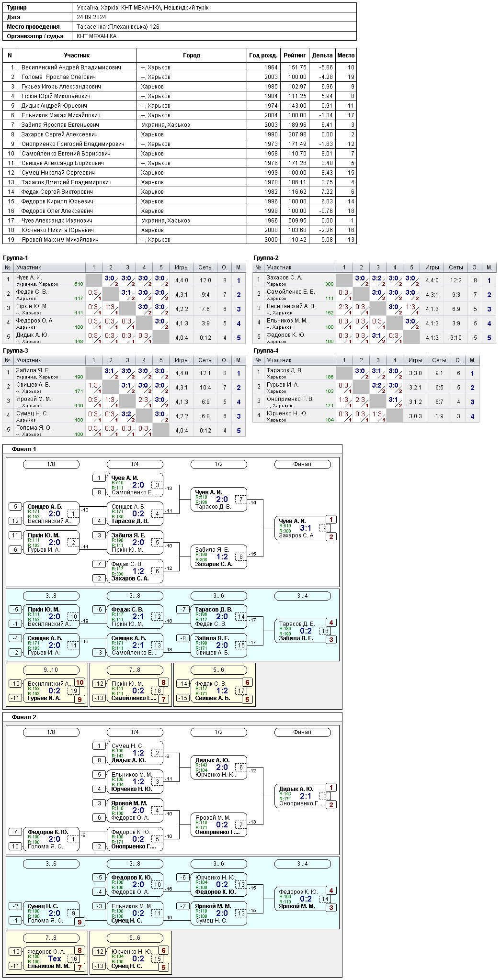
Task: Click the Рейтинг column header
Action: (295, 56)
